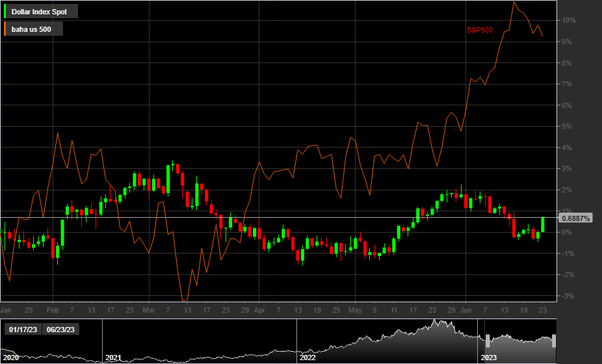Click the 5% label on price axis
Image resolution: width=602 pixels, height=364 pixels.
point(567,126)
